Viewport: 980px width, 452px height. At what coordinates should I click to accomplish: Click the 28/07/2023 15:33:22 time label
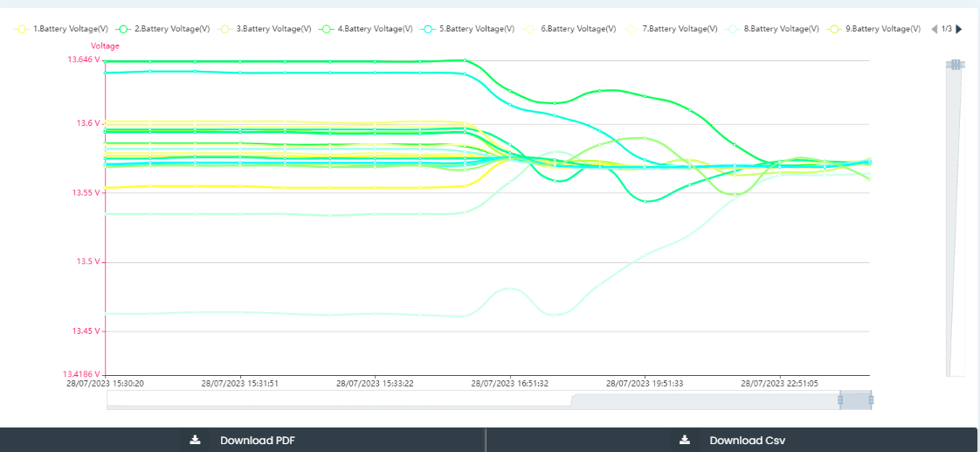coord(375,383)
